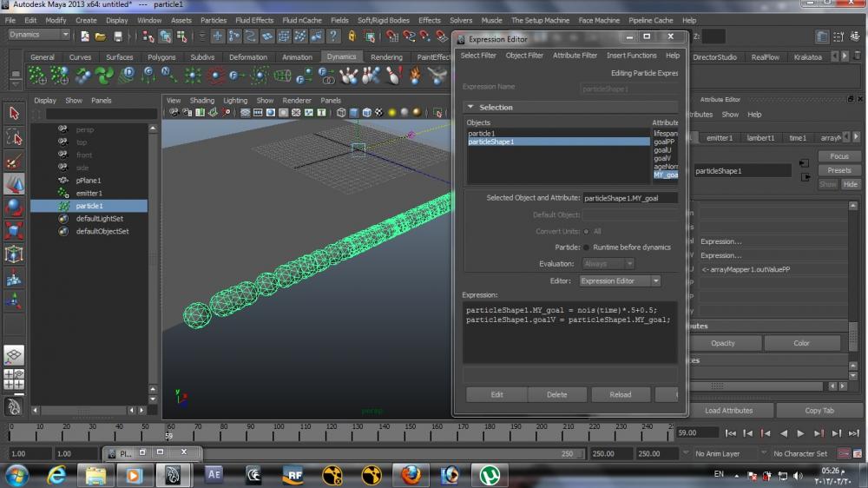The height and width of the screenshot is (488, 868).
Task: Select the All convert units radio button
Action: pyautogui.click(x=586, y=232)
